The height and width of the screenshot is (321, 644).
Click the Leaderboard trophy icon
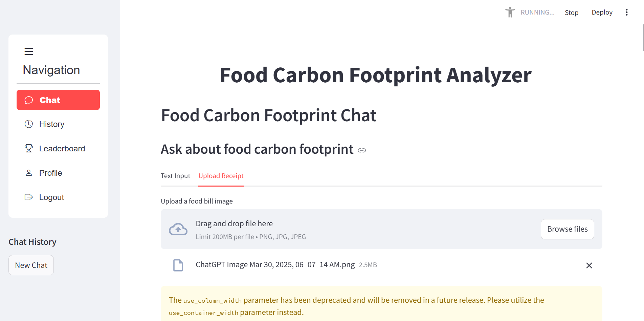pyautogui.click(x=29, y=148)
